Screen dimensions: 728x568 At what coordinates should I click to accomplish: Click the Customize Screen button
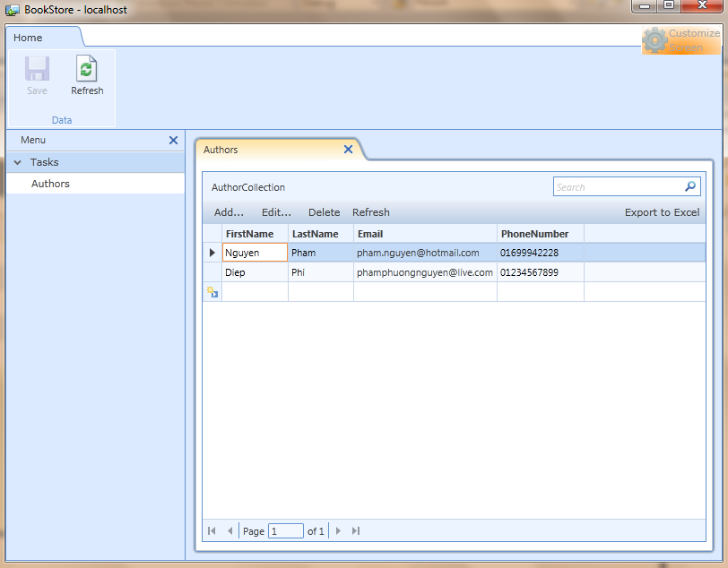[x=681, y=40]
